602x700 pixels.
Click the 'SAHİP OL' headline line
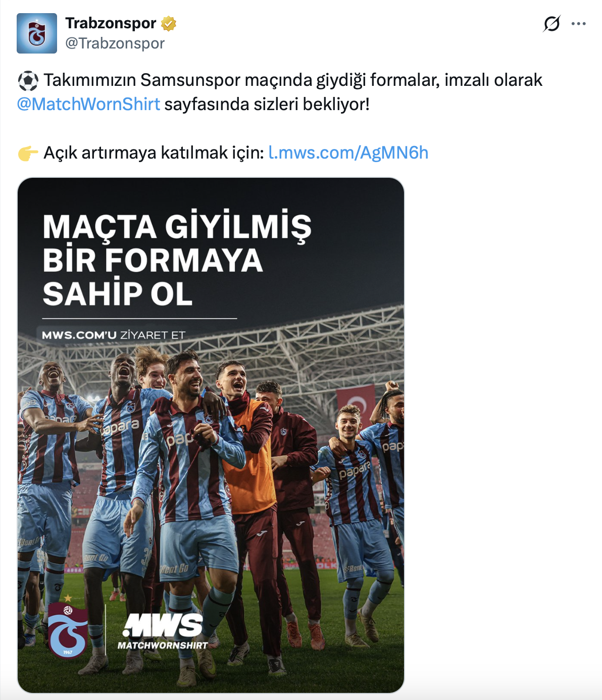click(117, 294)
